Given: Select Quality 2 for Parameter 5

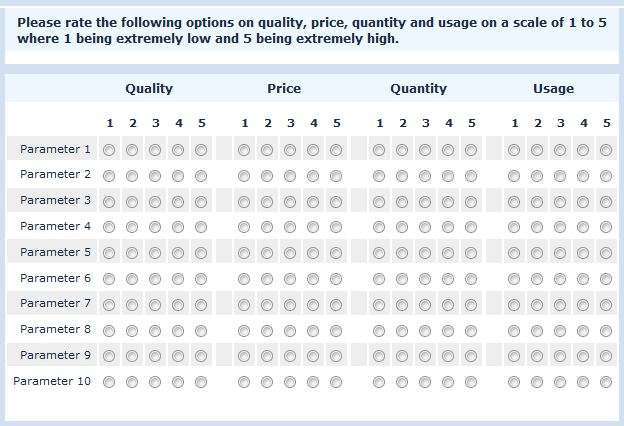Looking at the screenshot, I should coord(132,253).
